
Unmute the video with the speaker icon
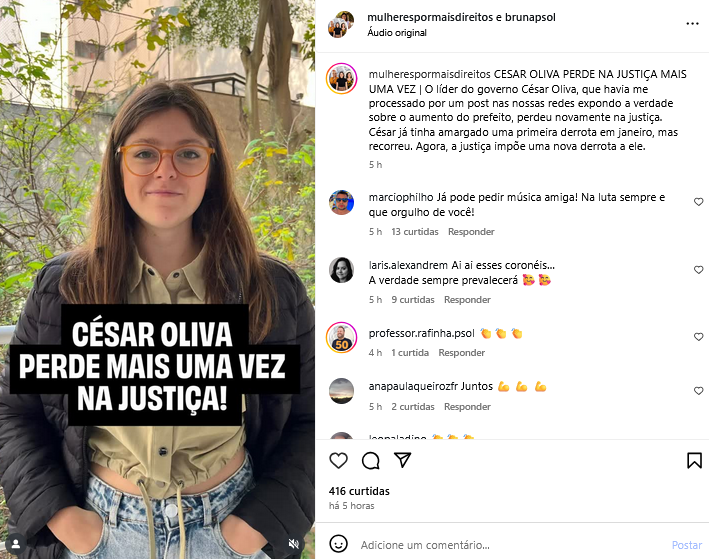point(294,543)
